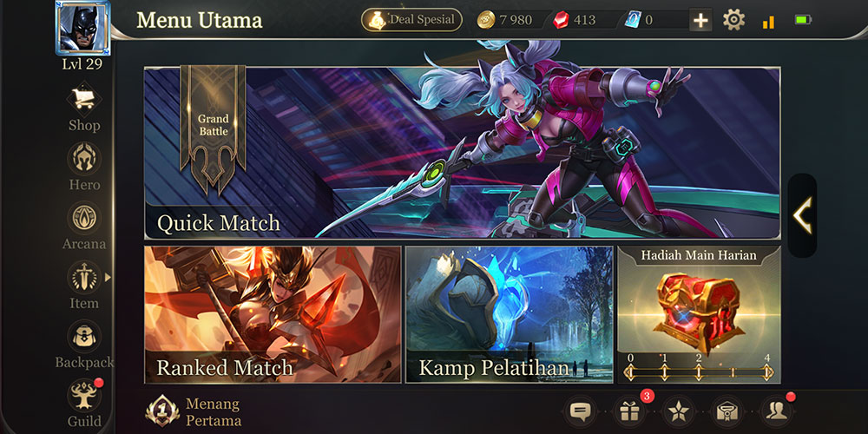This screenshot has height=434, width=868.
Task: Open the Hero helmet icon
Action: 84,158
